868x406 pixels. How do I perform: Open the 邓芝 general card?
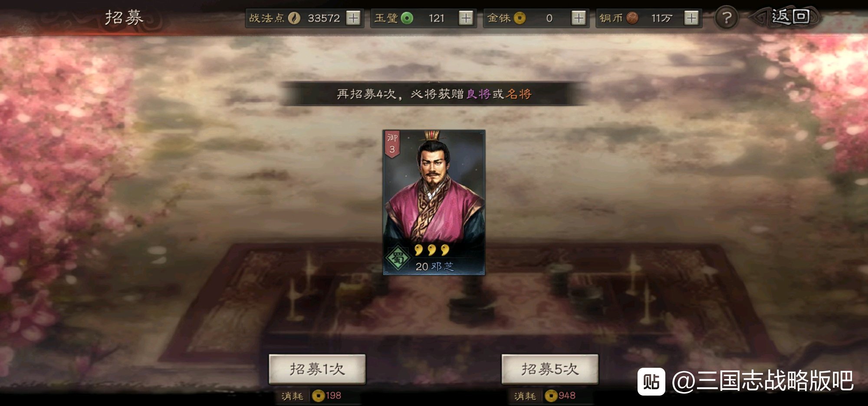pyautogui.click(x=434, y=202)
